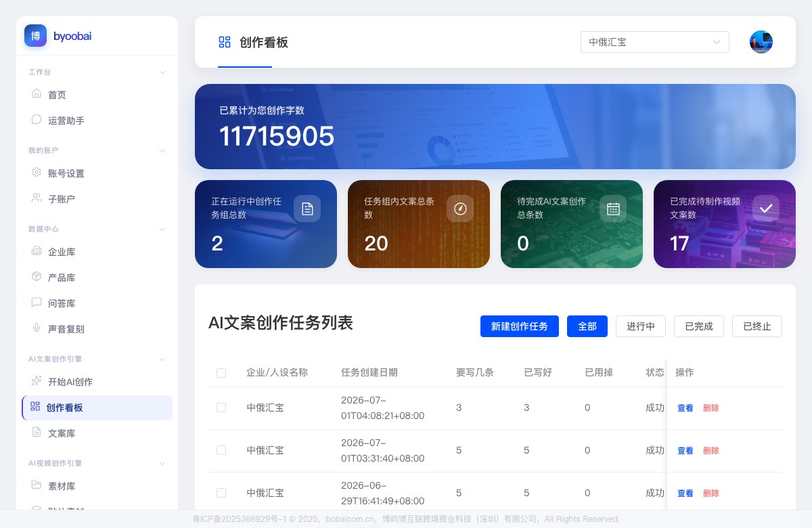Click the 运营助手 chat bubble icon
The height and width of the screenshot is (528, 812).
[37, 120]
